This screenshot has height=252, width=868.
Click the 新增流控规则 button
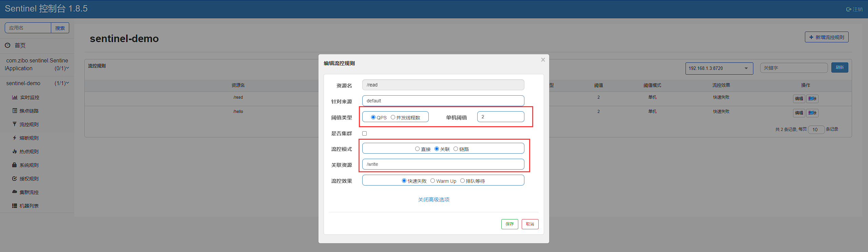click(x=827, y=37)
